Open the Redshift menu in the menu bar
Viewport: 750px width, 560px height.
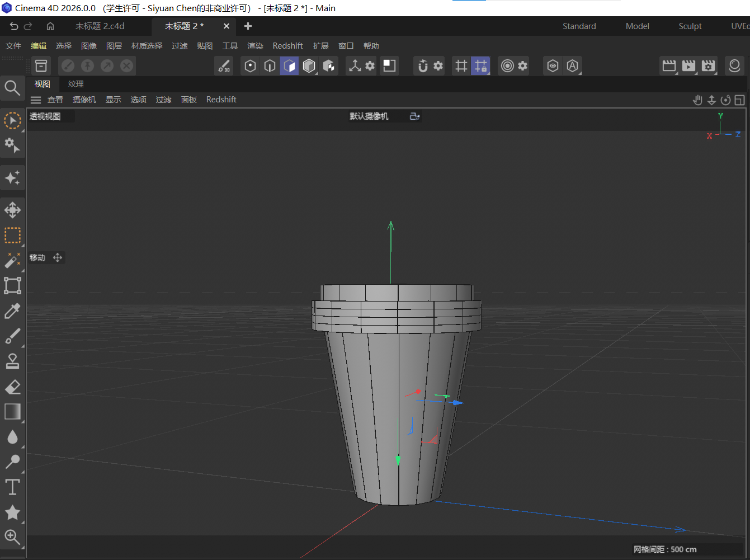(287, 45)
